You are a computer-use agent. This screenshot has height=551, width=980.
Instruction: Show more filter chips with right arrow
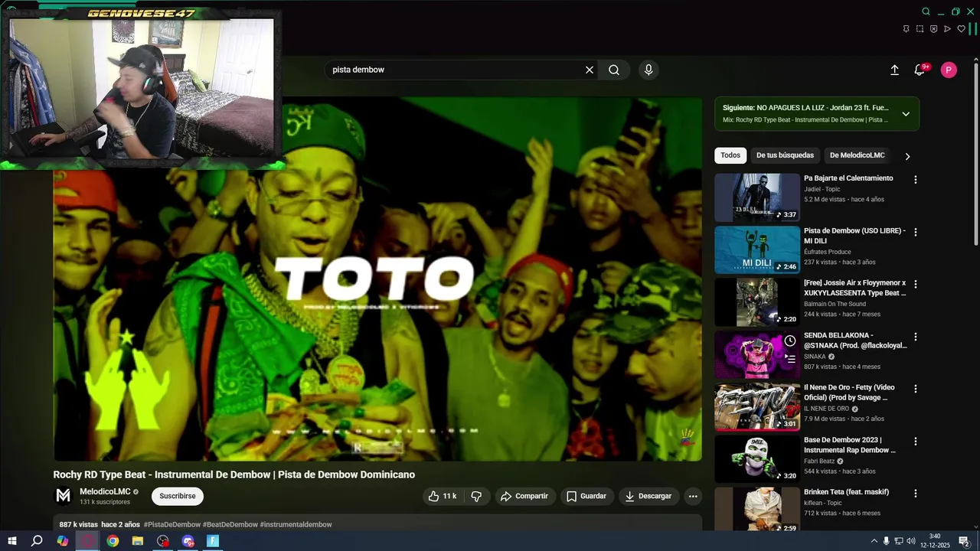(x=907, y=156)
